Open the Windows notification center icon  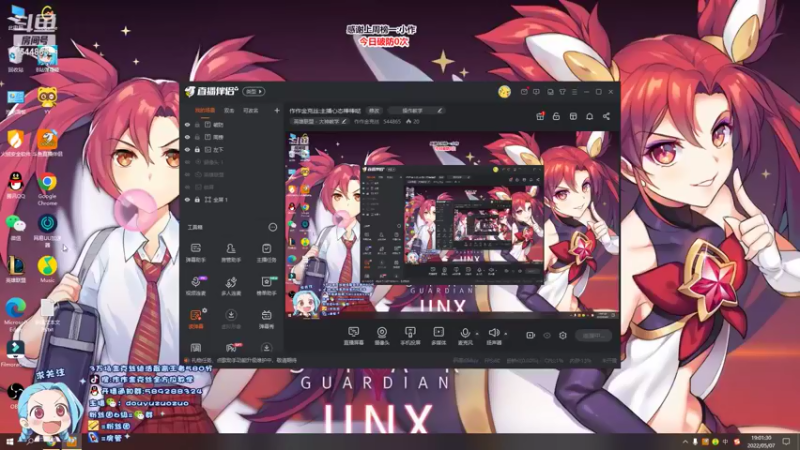coord(786,442)
